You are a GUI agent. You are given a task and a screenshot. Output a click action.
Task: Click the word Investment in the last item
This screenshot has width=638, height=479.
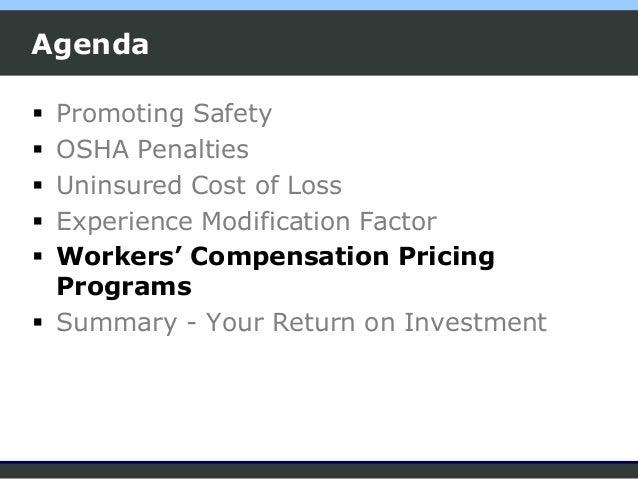(475, 322)
